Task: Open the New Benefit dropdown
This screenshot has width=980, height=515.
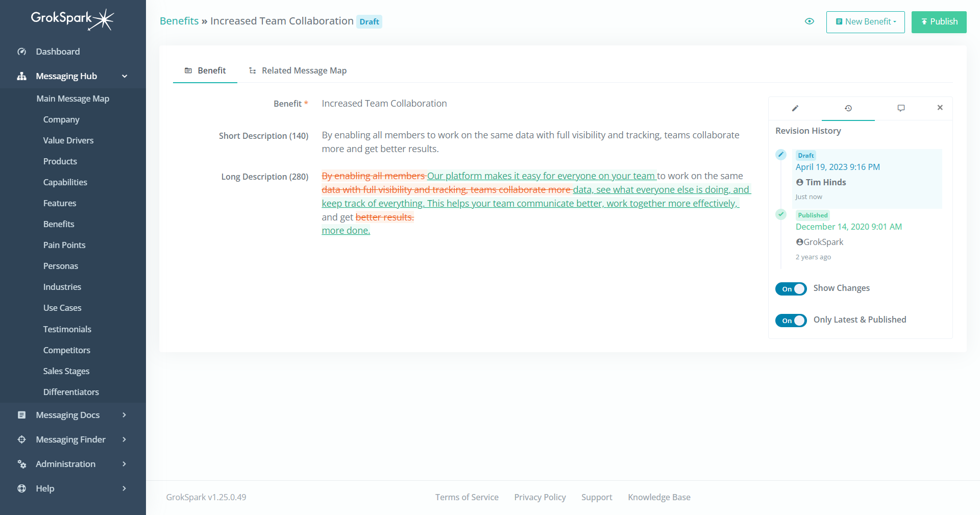Action: click(x=865, y=22)
